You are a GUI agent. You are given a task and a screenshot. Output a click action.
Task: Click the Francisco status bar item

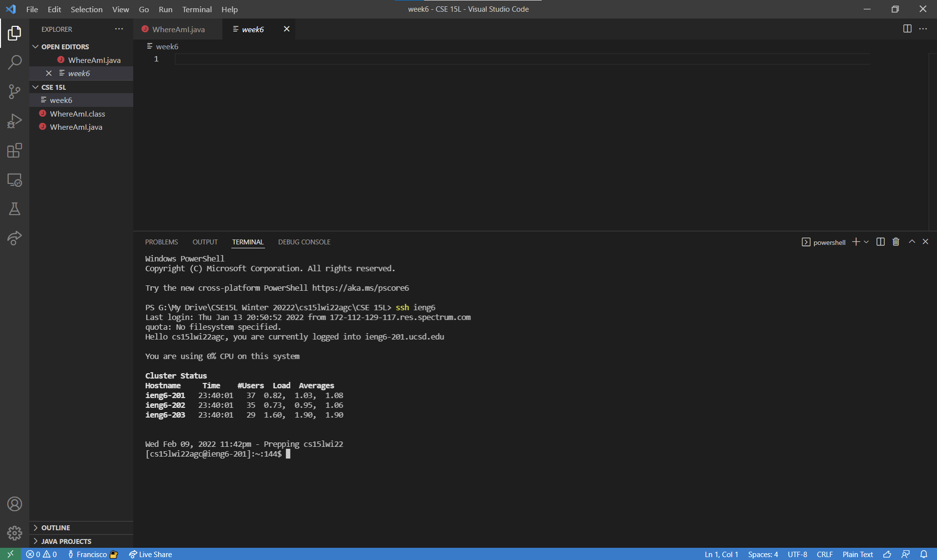[x=93, y=554]
